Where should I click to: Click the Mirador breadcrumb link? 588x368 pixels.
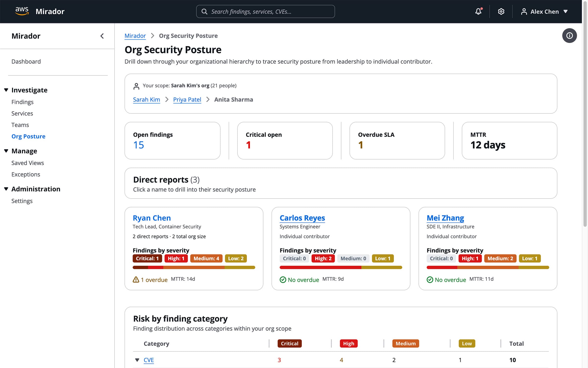[x=135, y=36]
